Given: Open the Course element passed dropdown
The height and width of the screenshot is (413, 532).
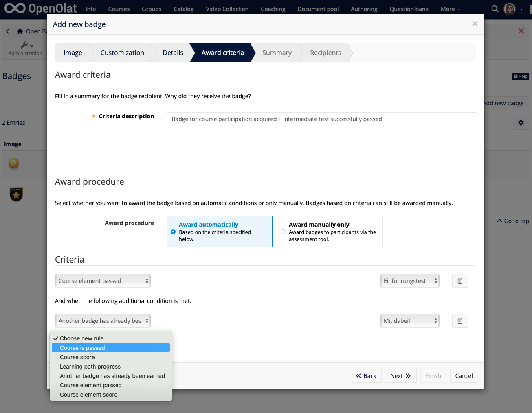Looking at the screenshot, I should pyautogui.click(x=103, y=281).
